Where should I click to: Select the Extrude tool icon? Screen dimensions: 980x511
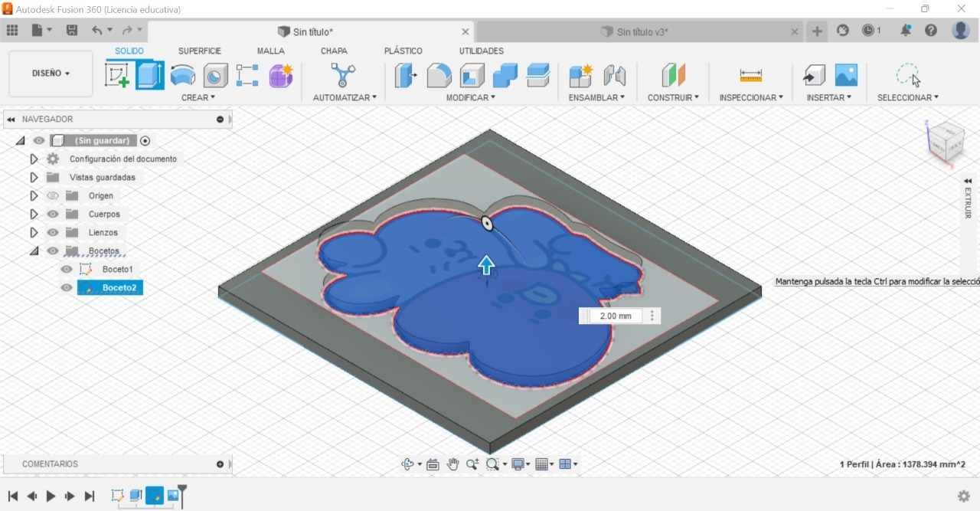point(150,75)
